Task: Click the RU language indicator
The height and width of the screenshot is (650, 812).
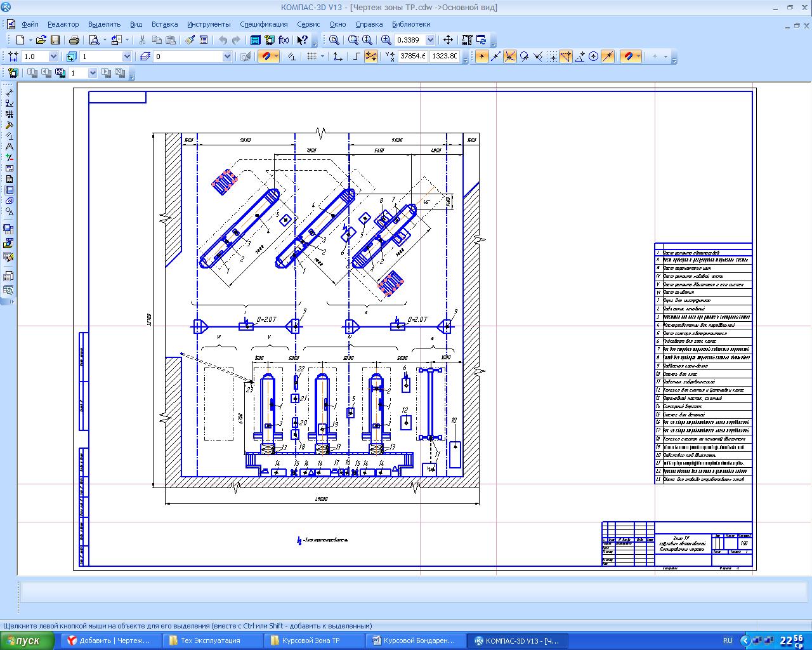Action: [x=728, y=640]
